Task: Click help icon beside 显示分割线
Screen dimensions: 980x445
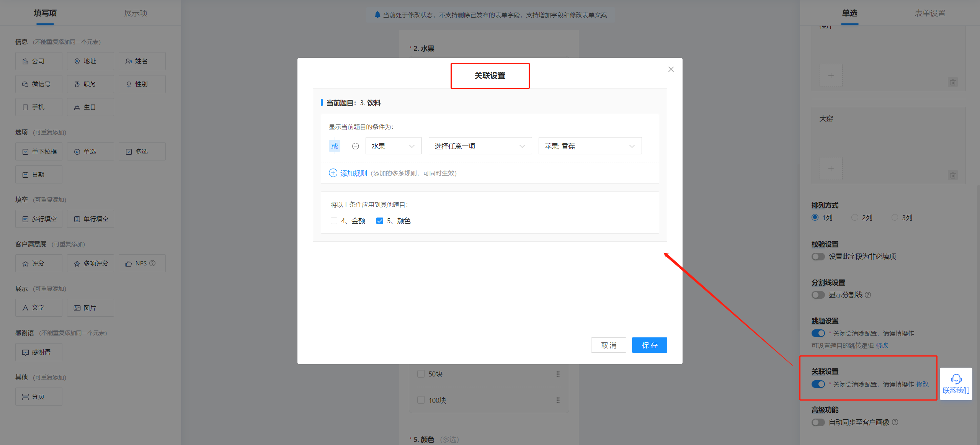Action: click(868, 295)
